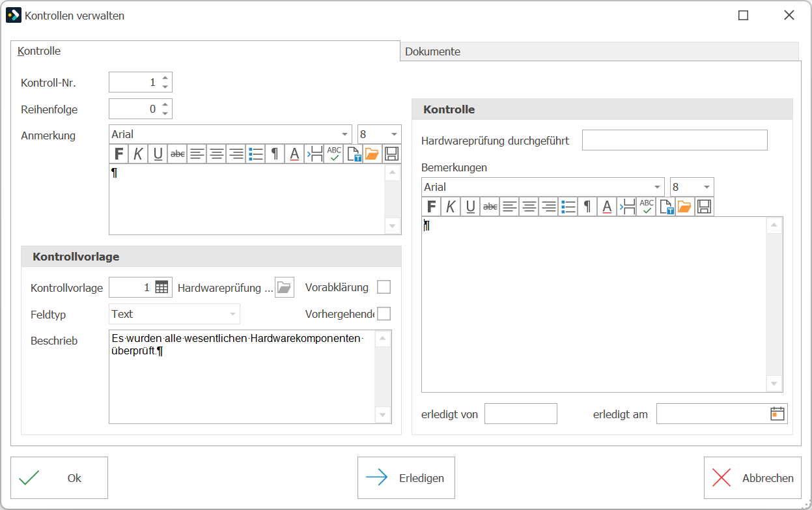Increase Kontroll-Nr. with up arrow
This screenshot has height=510, width=812.
(165, 78)
